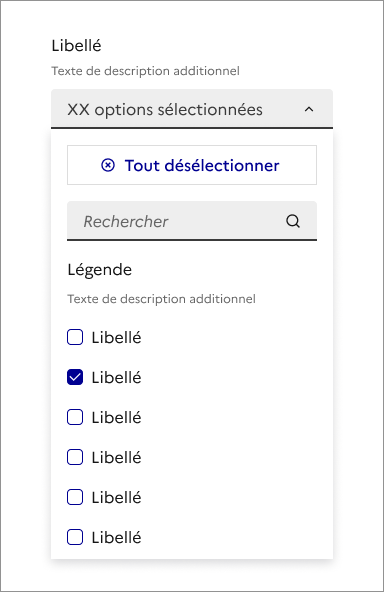Click the label text of the checked option
Viewport: 384px width, 592px height.
tap(116, 377)
